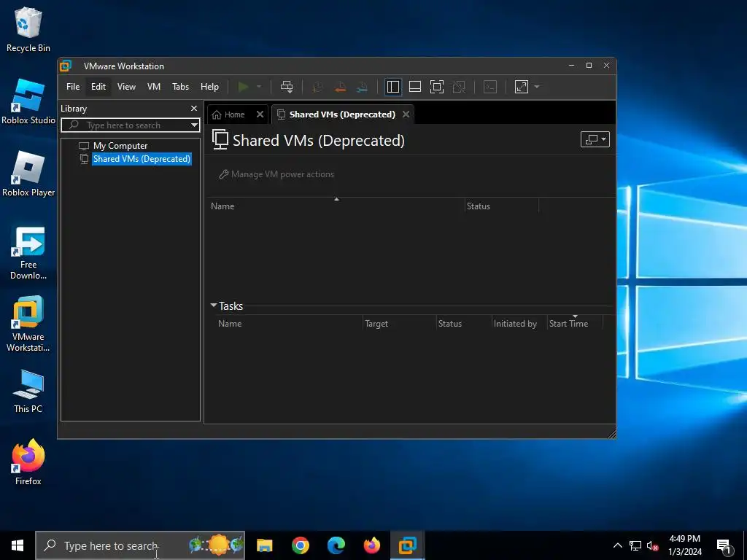
Task: Open the View menu
Action: 126,87
